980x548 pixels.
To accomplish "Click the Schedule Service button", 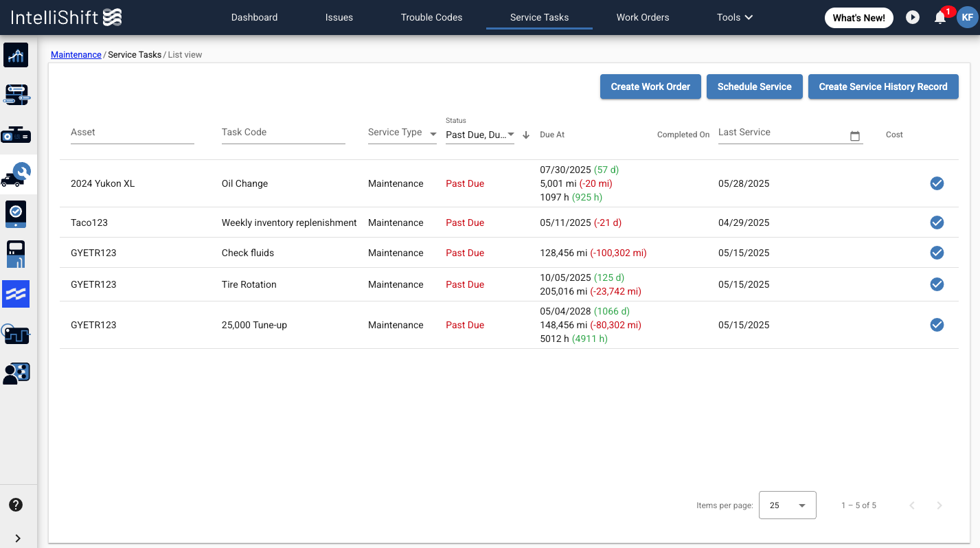I will (x=755, y=87).
